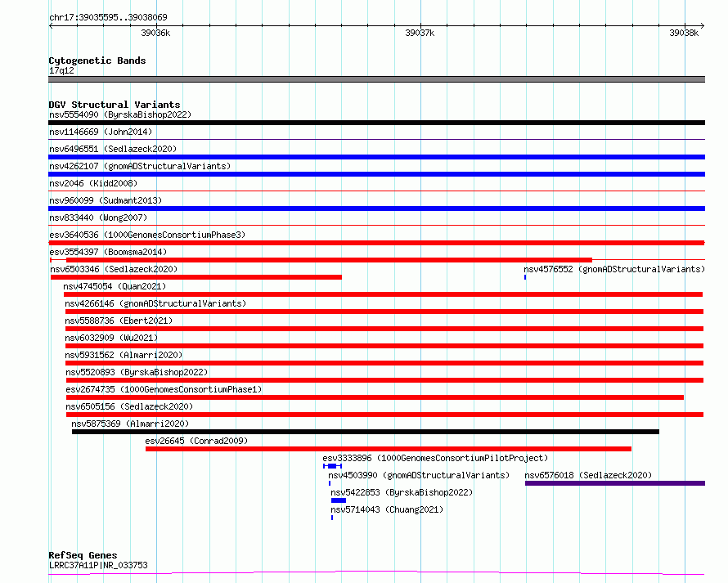Click the red bar under nsv6503346
The width and height of the screenshot is (728, 583).
[196, 277]
